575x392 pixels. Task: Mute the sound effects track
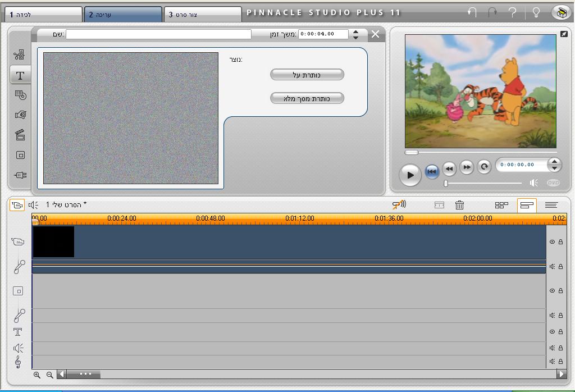pos(552,348)
